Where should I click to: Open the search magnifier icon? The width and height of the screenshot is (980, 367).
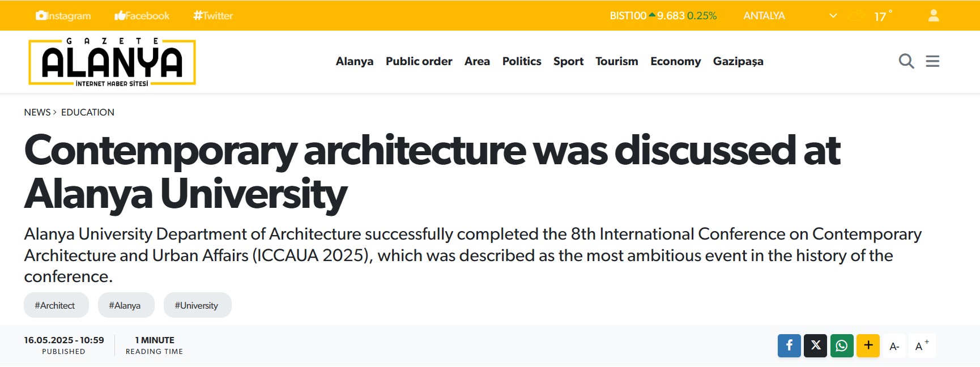coord(906,61)
